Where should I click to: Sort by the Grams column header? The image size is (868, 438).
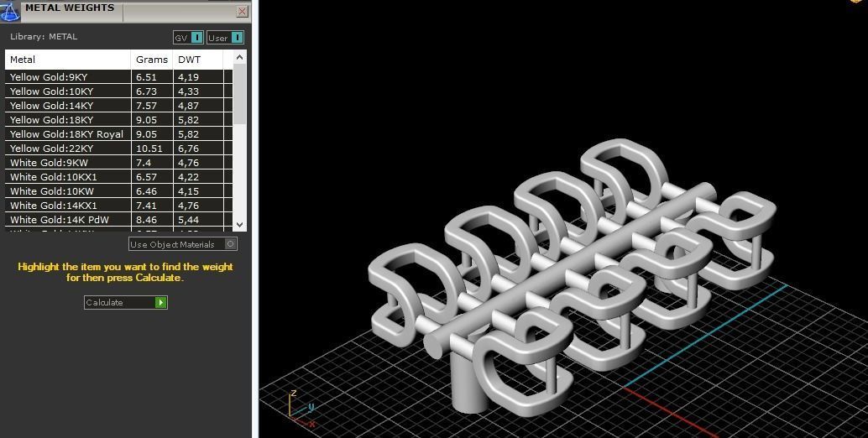(x=152, y=60)
